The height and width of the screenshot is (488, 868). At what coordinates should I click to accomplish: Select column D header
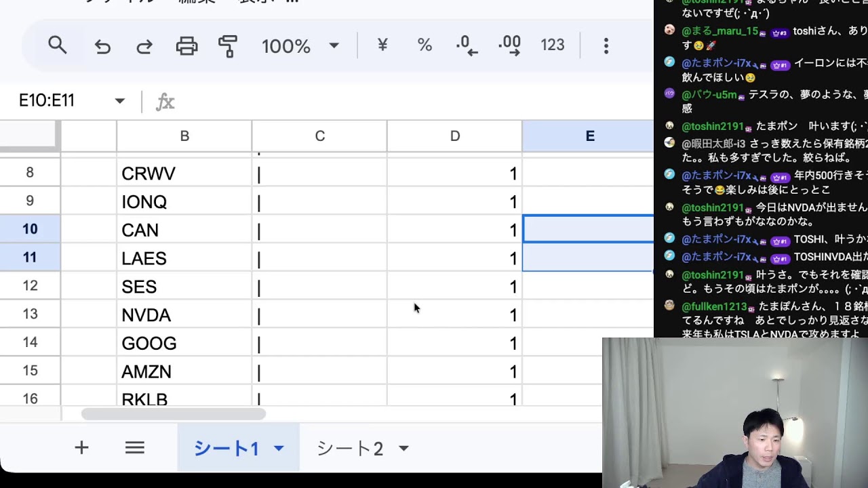pos(454,136)
